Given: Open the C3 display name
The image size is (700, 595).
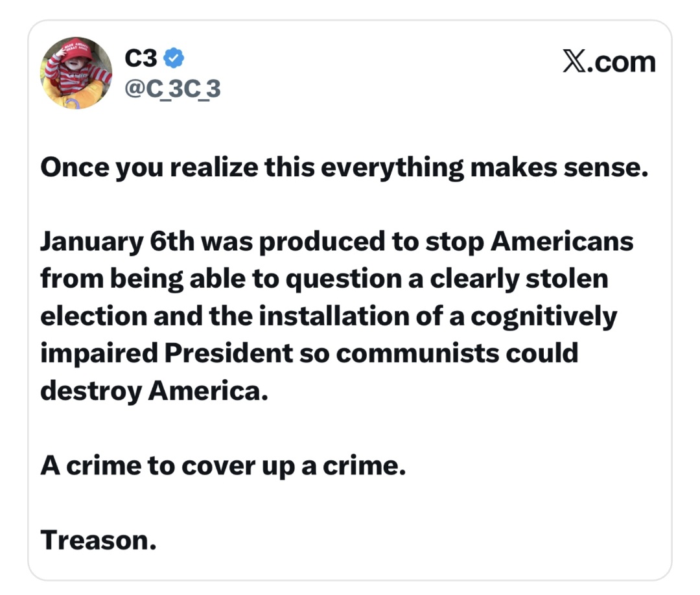Looking at the screenshot, I should (141, 58).
